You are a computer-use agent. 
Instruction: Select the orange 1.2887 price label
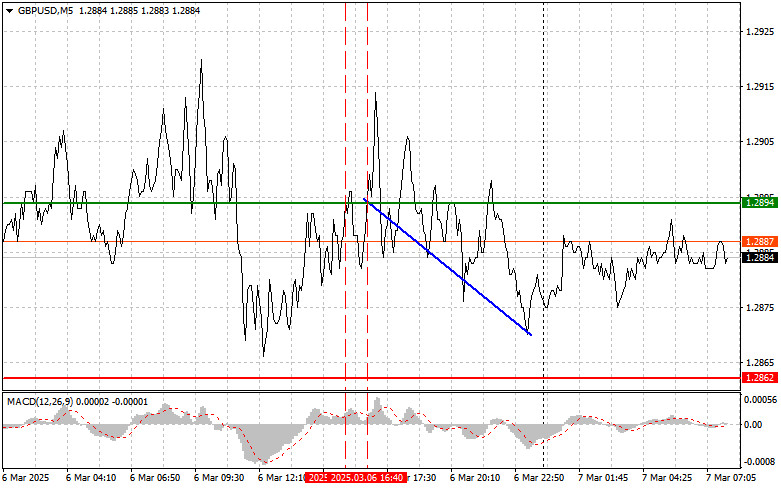click(760, 242)
